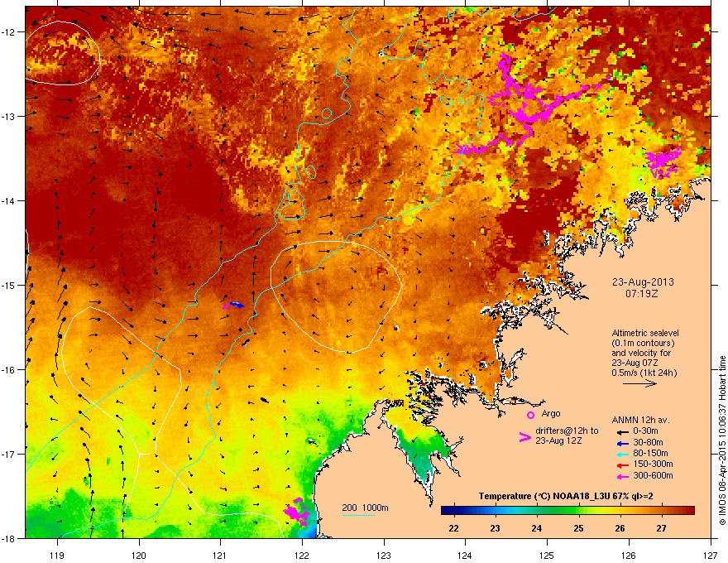728x563 pixels.
Task: Click the time label 07:19Z
Action: [642, 294]
